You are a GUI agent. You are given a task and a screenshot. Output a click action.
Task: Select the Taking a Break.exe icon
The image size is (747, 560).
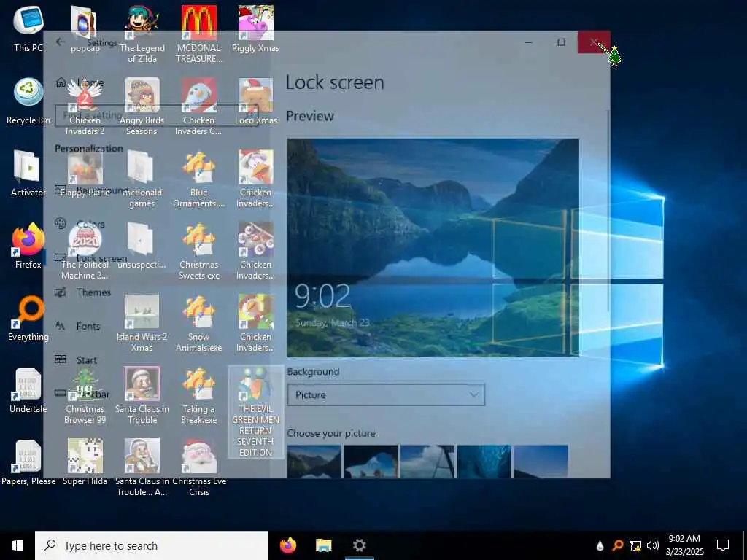pyautogui.click(x=199, y=396)
